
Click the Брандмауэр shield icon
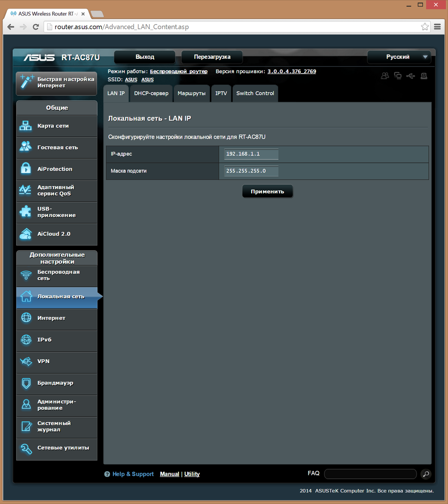(x=26, y=383)
